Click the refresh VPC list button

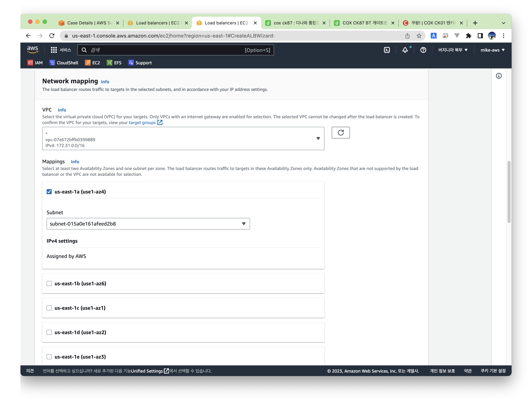[x=340, y=133]
